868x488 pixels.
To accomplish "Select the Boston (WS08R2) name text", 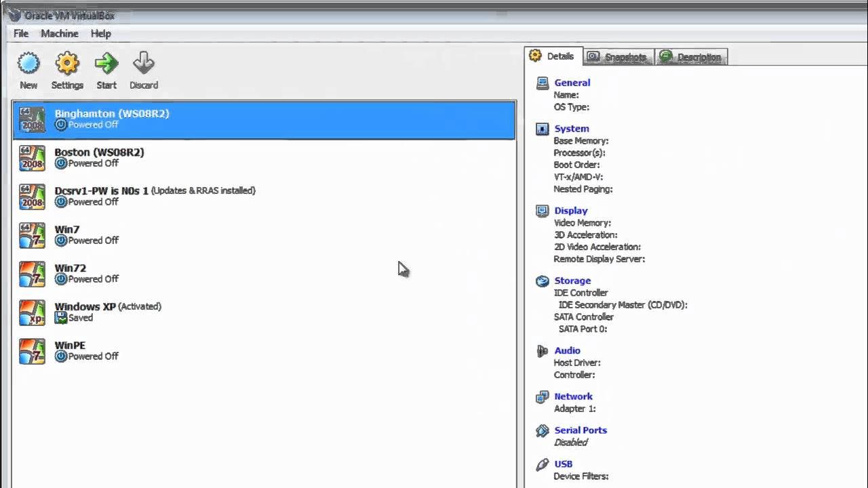I will (99, 152).
